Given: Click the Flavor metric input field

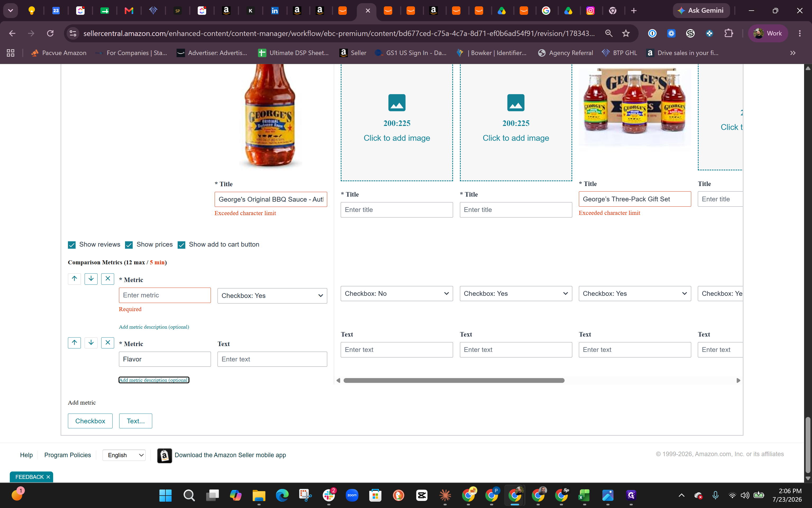Looking at the screenshot, I should coord(165,359).
